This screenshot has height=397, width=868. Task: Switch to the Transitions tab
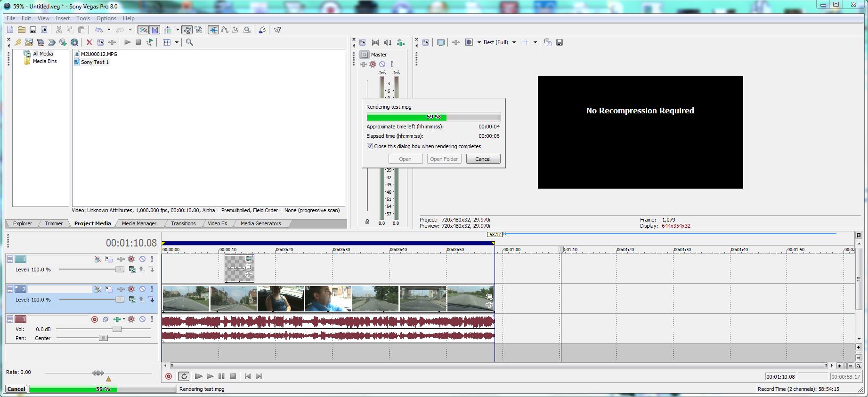(183, 223)
